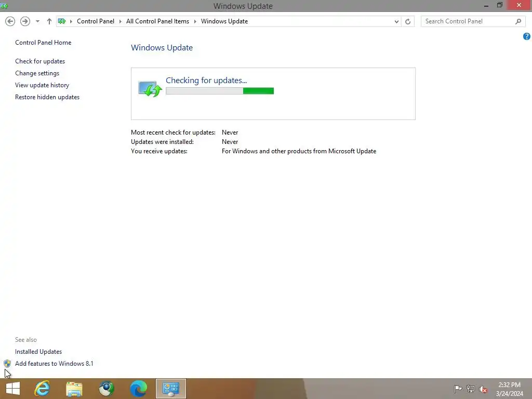The width and height of the screenshot is (532, 399).
Task: Open help with the question mark icon
Action: (x=527, y=37)
